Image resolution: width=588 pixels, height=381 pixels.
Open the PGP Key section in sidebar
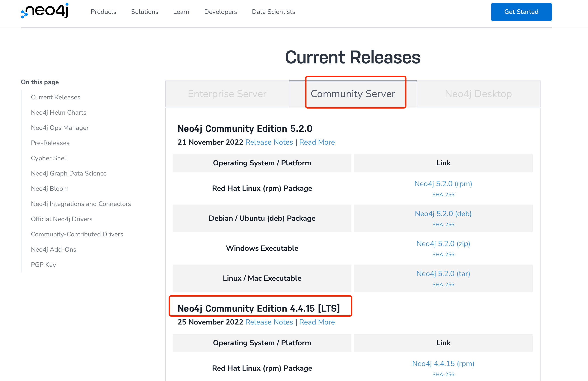(43, 264)
